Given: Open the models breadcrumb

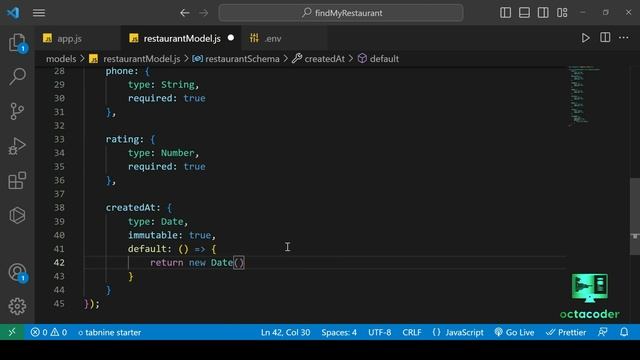Looking at the screenshot, I should (61, 59).
